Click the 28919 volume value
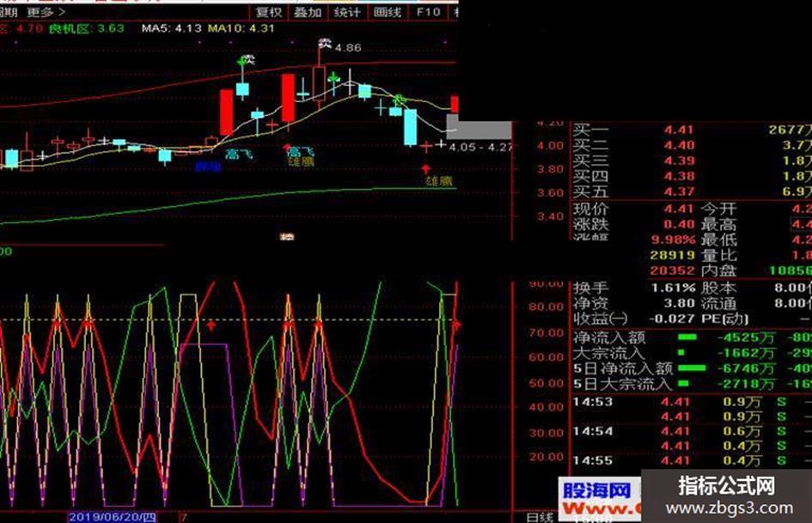Image resolution: width=812 pixels, height=523 pixels. (x=673, y=255)
